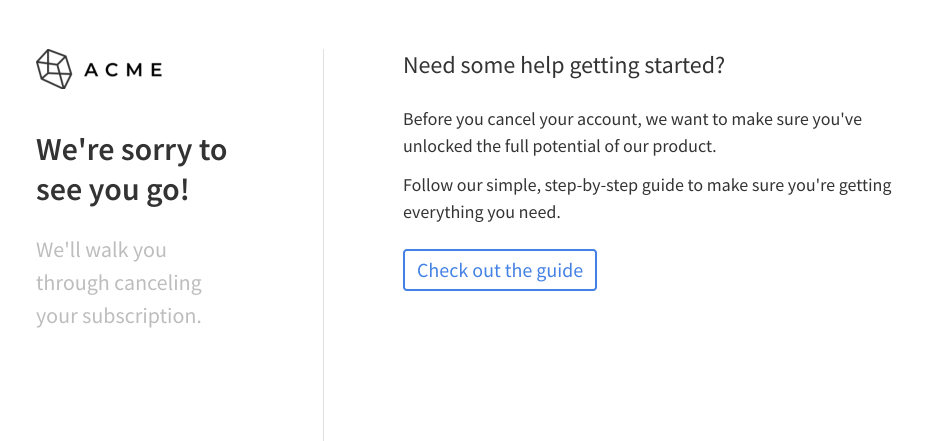Click the ACME wordmark text
931x441 pixels.
tap(123, 70)
